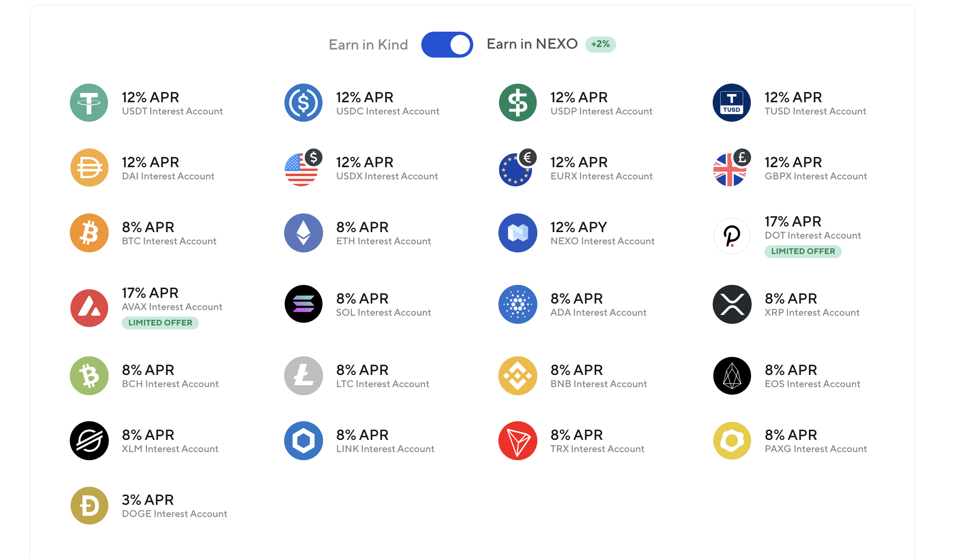Screen dimensions: 970x560
Task: Click the Earn in Kind label
Action: [368, 44]
